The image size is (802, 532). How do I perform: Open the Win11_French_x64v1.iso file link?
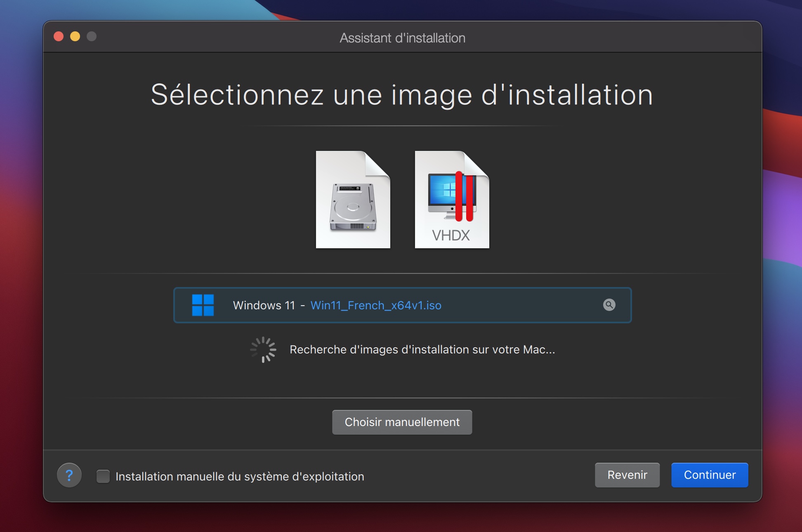click(x=376, y=305)
